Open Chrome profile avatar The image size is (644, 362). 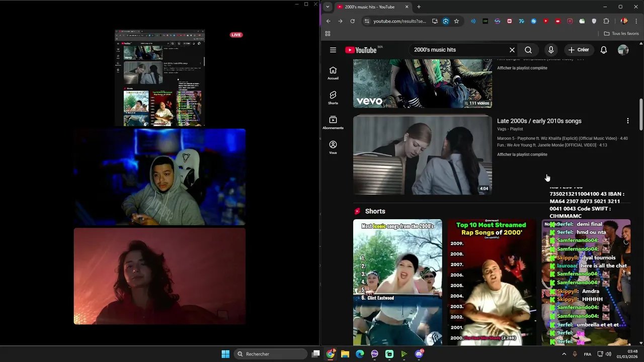coord(624,21)
